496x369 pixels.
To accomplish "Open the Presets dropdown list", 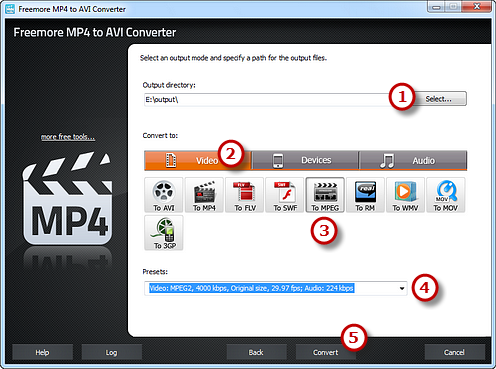I will click(402, 288).
